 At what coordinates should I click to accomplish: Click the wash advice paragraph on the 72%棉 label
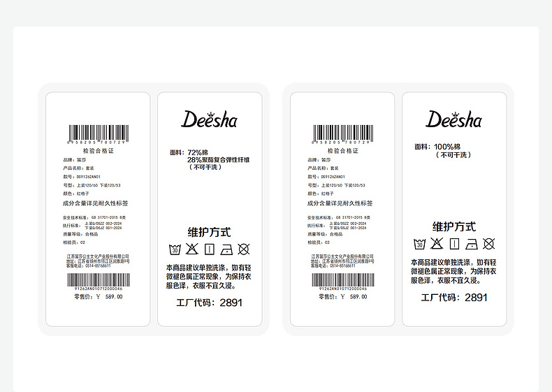click(209, 277)
